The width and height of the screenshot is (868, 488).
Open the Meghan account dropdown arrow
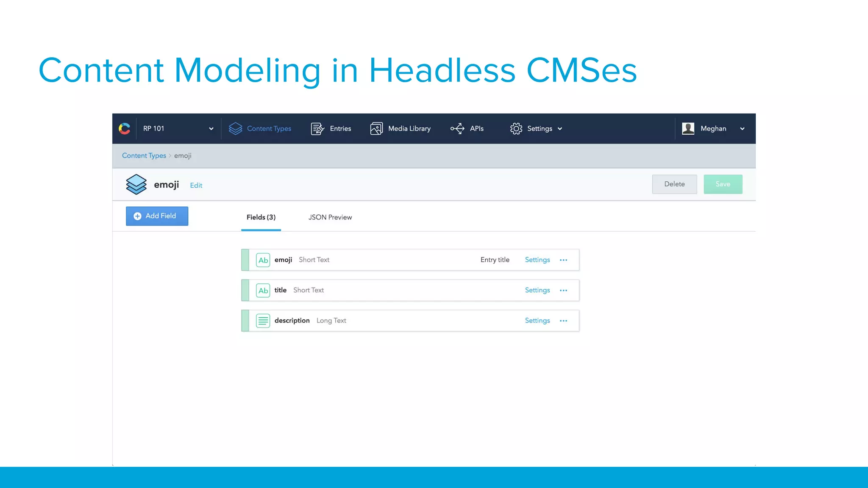click(x=742, y=129)
